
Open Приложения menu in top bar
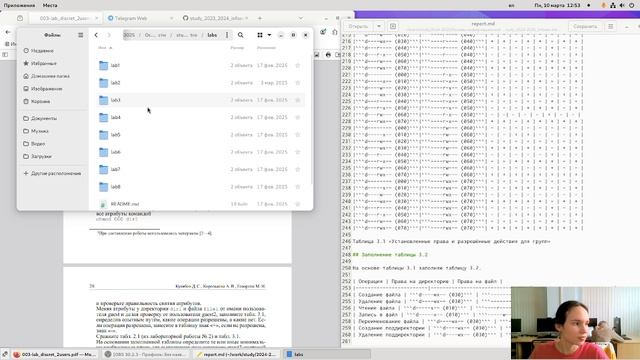[19, 5]
